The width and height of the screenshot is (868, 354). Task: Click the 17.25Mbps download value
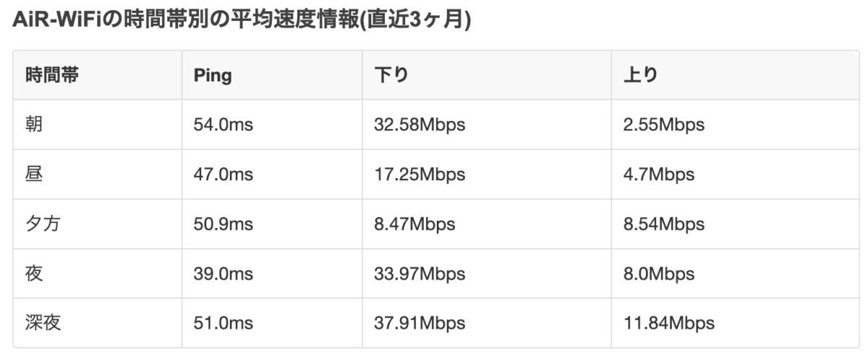tap(420, 174)
